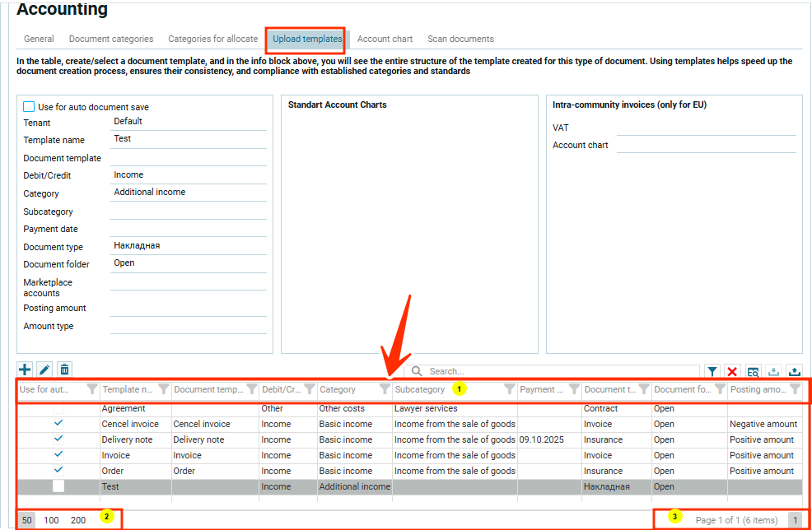
Task: Set page size to 100
Action: click(52, 520)
